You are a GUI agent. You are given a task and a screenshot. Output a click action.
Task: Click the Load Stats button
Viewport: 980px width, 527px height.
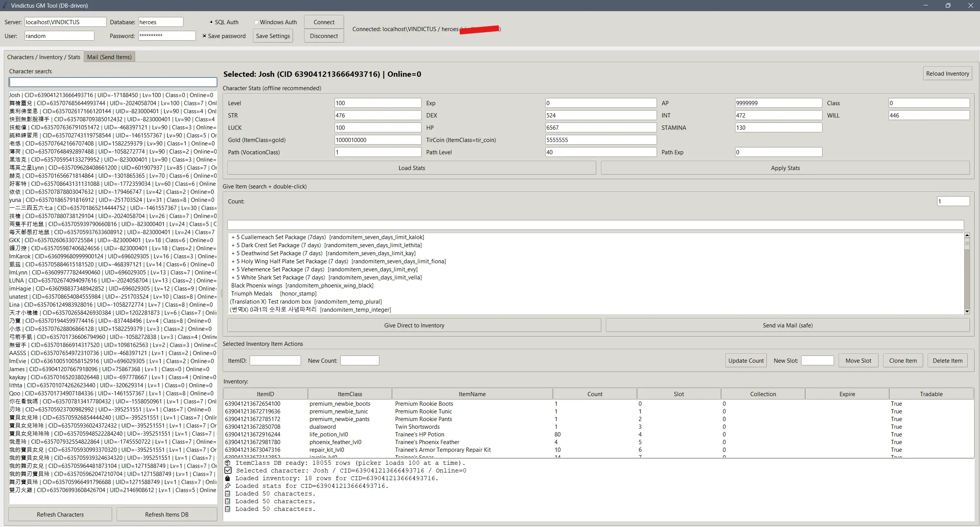[412, 168]
